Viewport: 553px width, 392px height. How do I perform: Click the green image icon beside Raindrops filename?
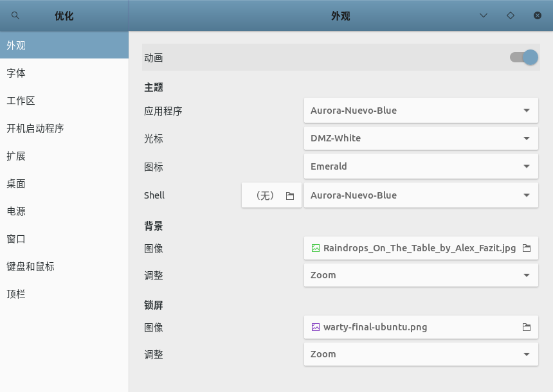tap(316, 248)
